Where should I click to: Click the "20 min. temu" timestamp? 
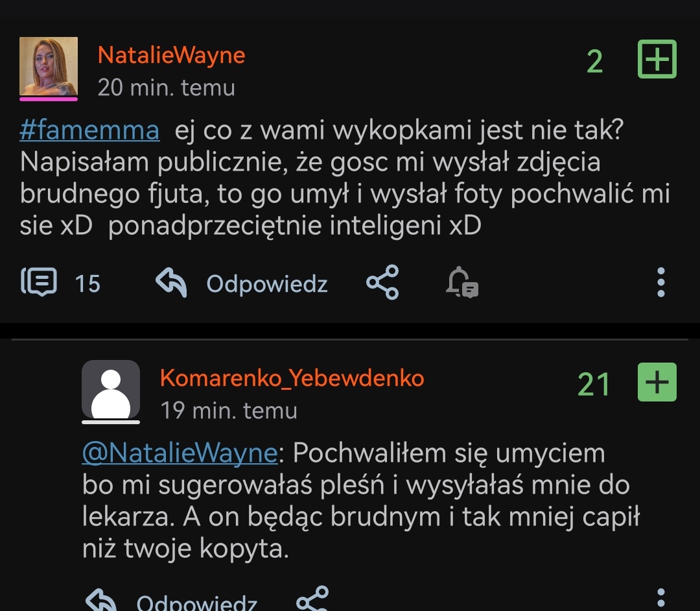(166, 88)
